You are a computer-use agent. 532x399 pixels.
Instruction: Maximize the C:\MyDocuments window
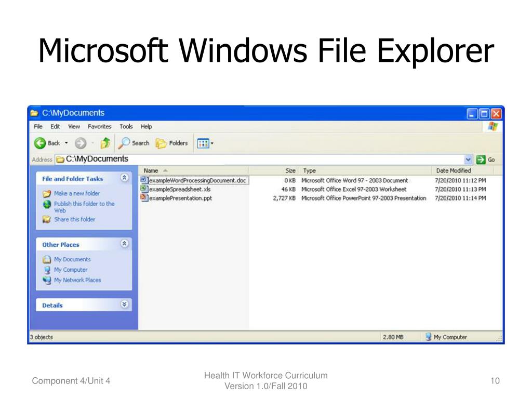point(484,114)
